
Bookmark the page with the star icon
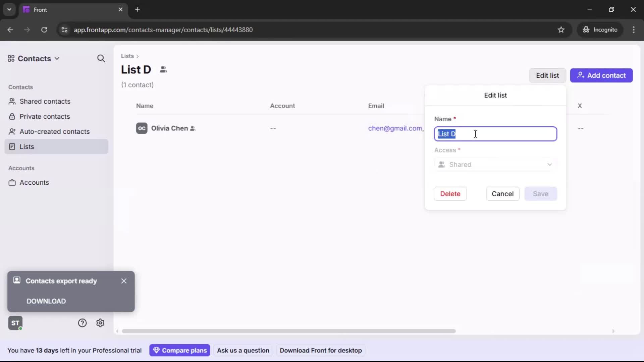pyautogui.click(x=561, y=29)
